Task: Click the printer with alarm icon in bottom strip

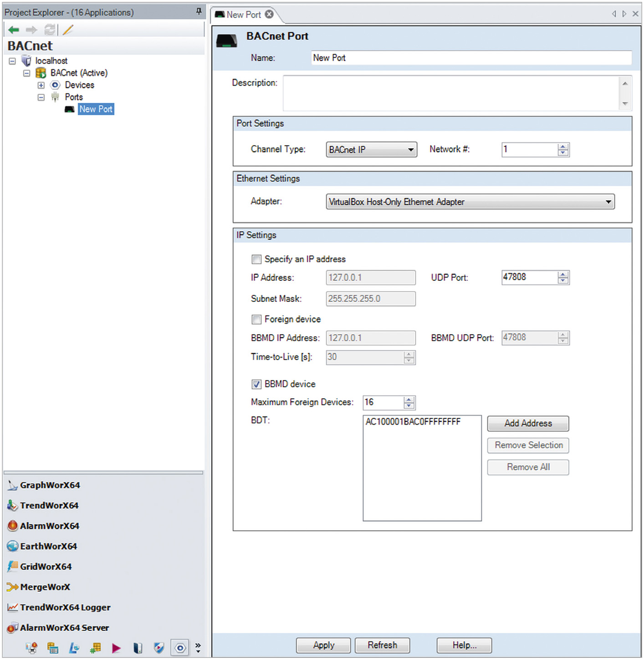Action: (31, 648)
